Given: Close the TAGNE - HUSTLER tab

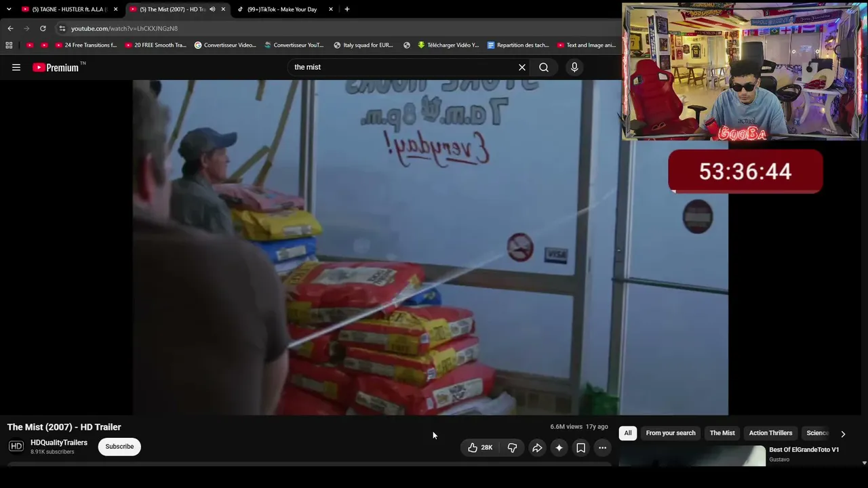Looking at the screenshot, I should (116, 9).
